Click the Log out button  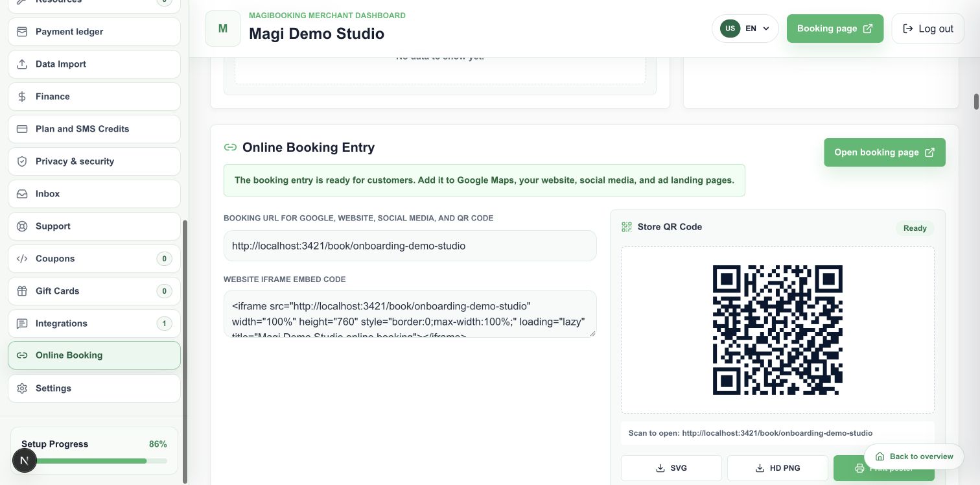pyautogui.click(x=927, y=29)
